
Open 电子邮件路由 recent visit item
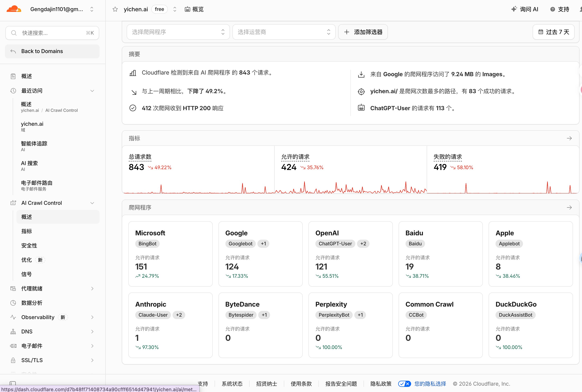point(36,186)
